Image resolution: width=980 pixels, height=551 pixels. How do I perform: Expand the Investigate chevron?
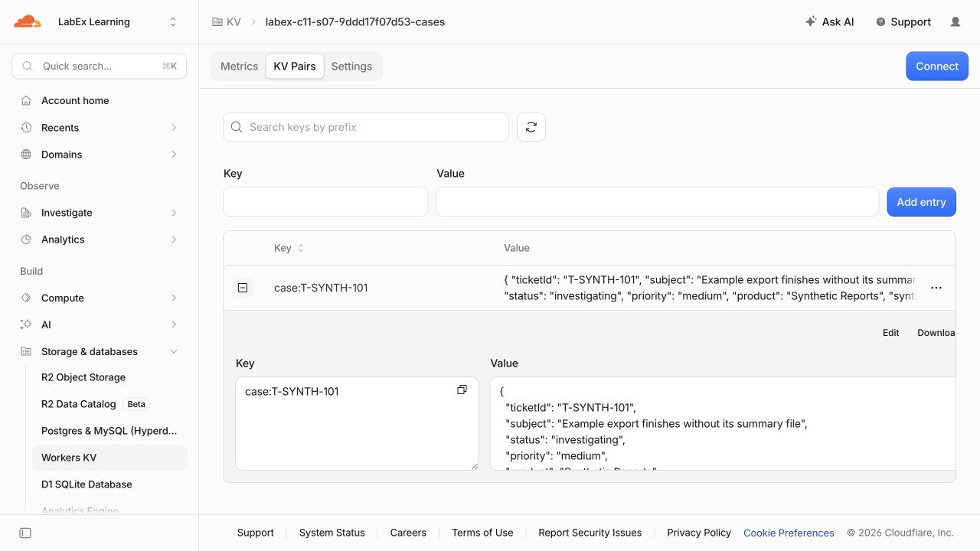[174, 213]
